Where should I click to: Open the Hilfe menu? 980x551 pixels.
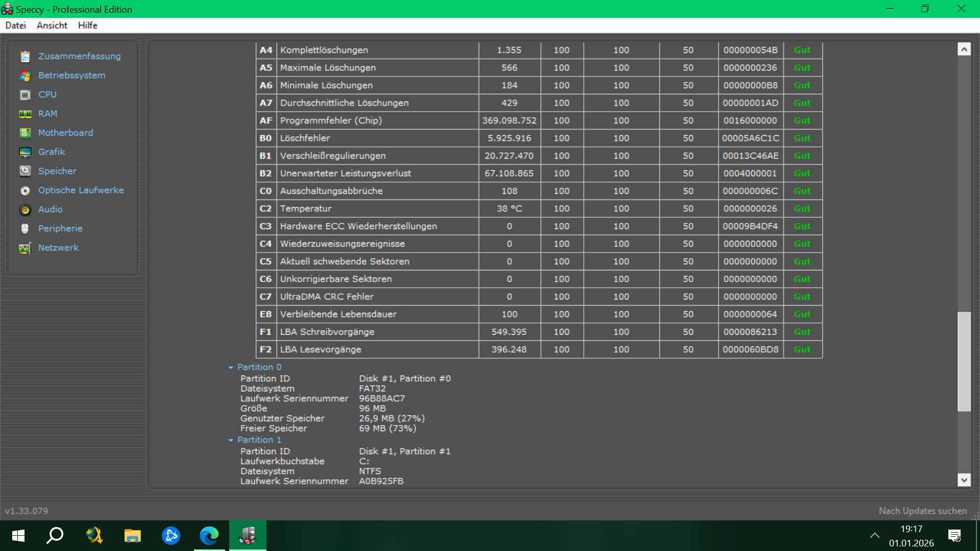pyautogui.click(x=88, y=26)
